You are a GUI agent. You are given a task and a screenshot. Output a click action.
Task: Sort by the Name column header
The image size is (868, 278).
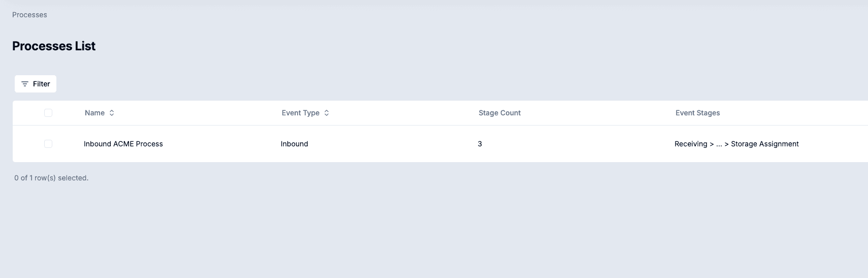(95, 113)
